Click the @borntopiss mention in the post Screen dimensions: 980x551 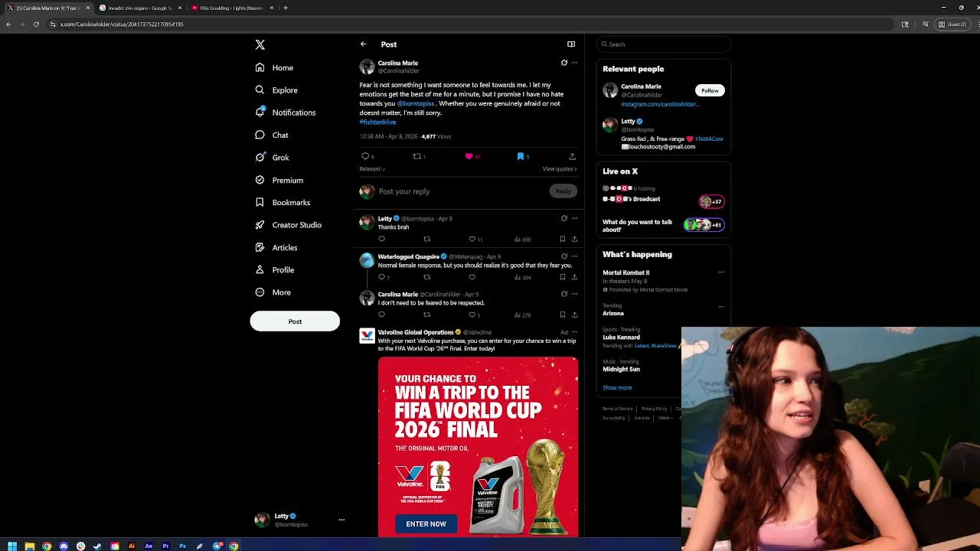pyautogui.click(x=416, y=103)
